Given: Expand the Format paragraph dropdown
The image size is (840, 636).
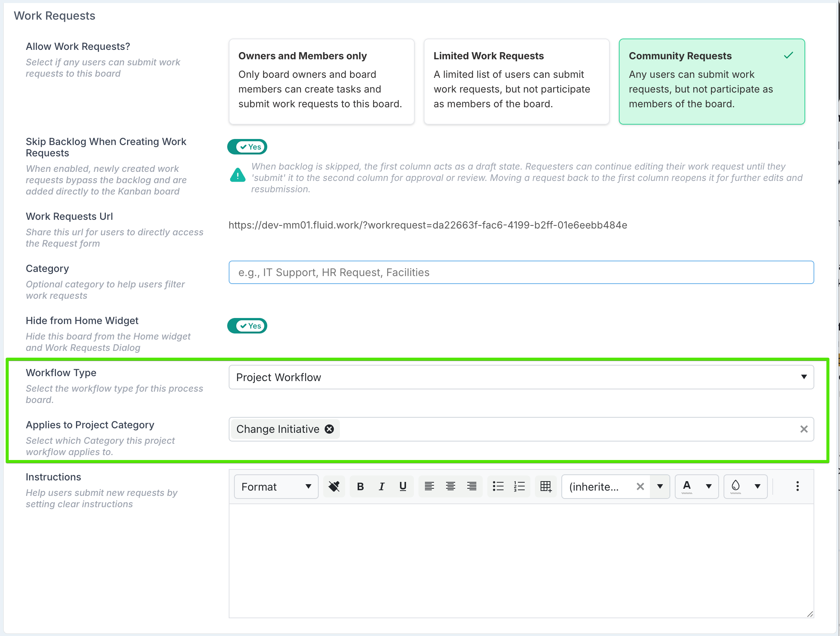Looking at the screenshot, I should (x=276, y=486).
